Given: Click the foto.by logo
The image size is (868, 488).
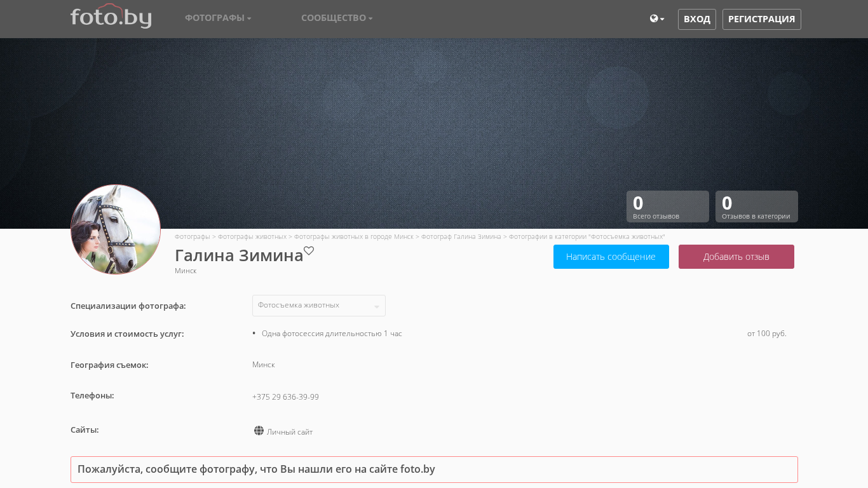Looking at the screenshot, I should tap(111, 16).
